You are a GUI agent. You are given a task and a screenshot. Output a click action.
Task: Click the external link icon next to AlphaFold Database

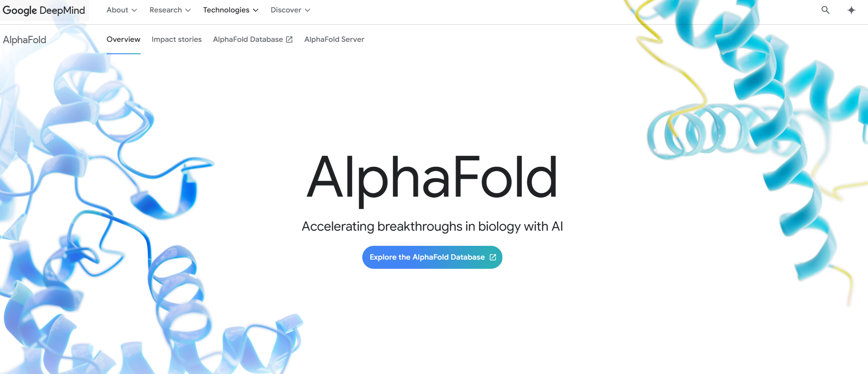290,39
